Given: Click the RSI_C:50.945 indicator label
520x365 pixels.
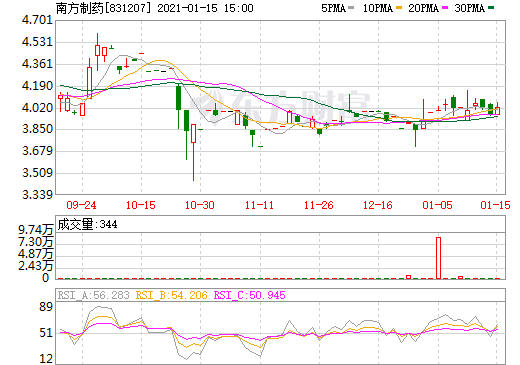Looking at the screenshot, I should (249, 295).
